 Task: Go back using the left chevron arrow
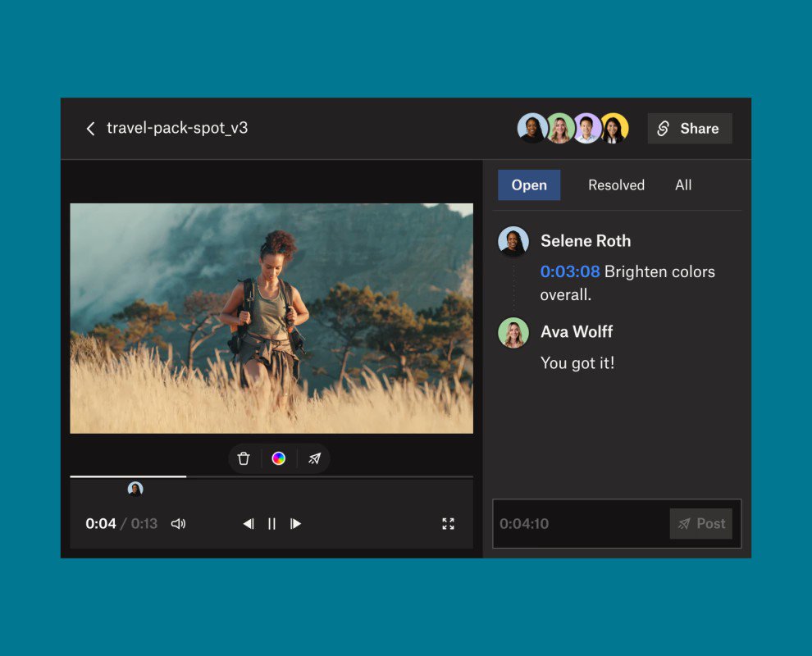[90, 129]
